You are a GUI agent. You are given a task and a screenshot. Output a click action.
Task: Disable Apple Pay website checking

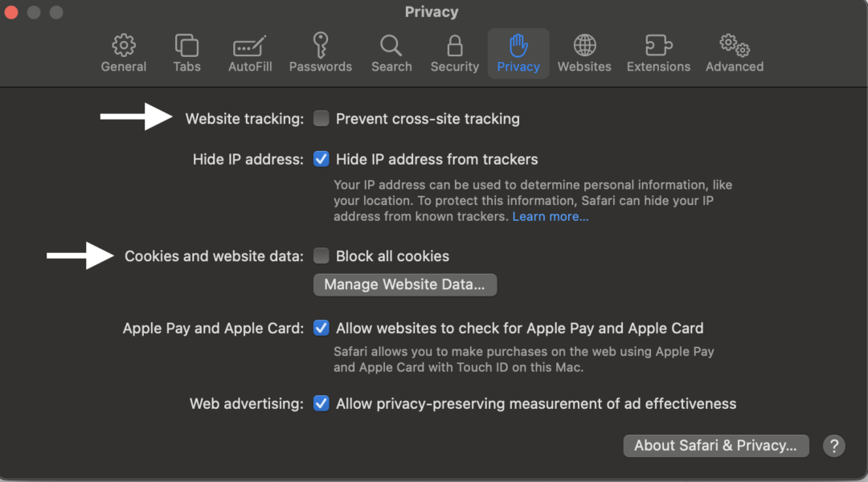[321, 328]
